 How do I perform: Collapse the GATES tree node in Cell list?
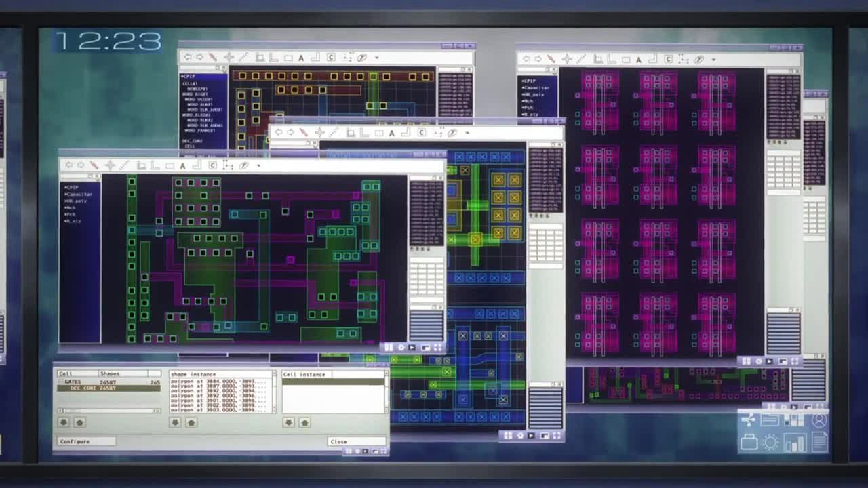pos(60,382)
